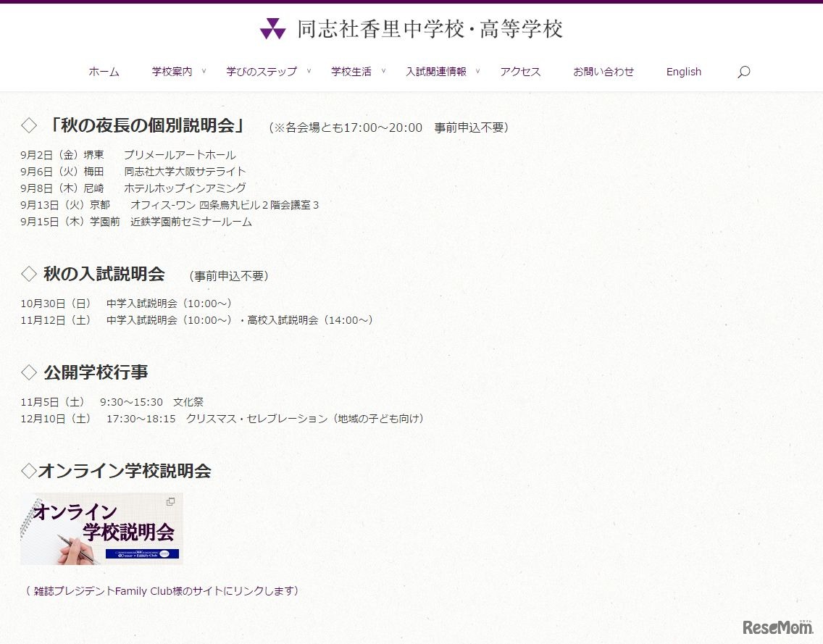Expand the 学校案内 dropdown menu

172,71
